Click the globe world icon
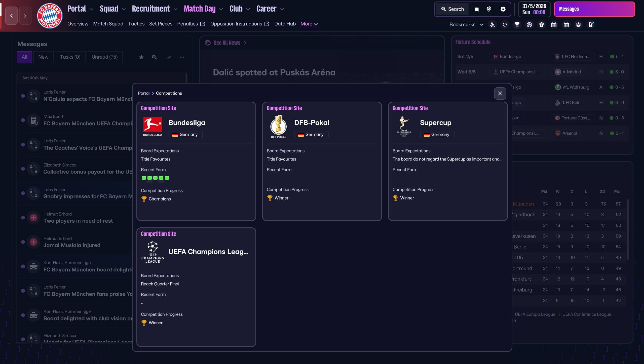Viewport: 644px width, 364px height. 488,9
